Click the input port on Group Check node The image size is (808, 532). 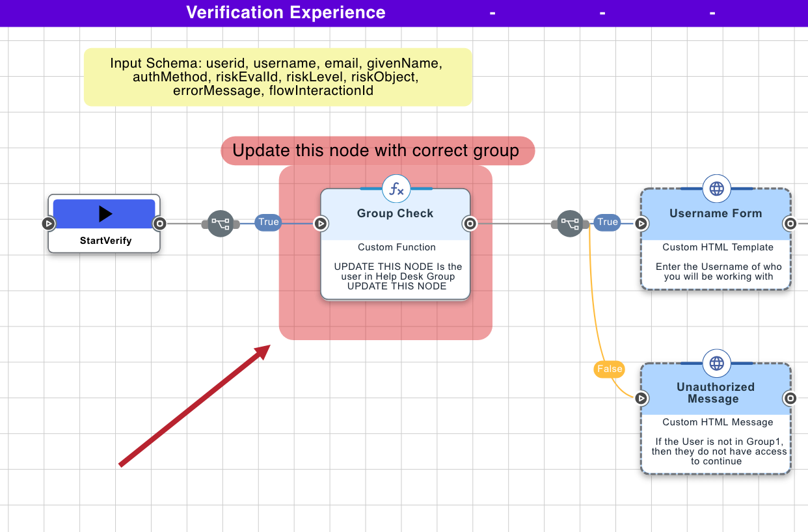321,223
